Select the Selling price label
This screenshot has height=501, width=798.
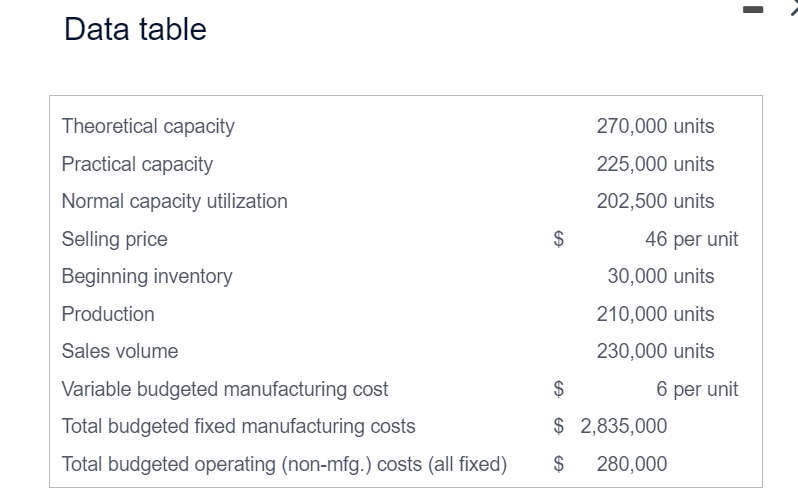click(114, 239)
